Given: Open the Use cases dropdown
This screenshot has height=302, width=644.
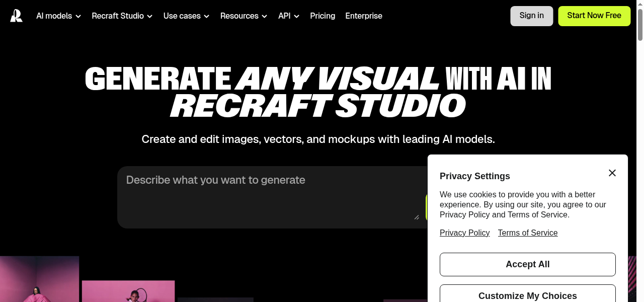Looking at the screenshot, I should [186, 16].
